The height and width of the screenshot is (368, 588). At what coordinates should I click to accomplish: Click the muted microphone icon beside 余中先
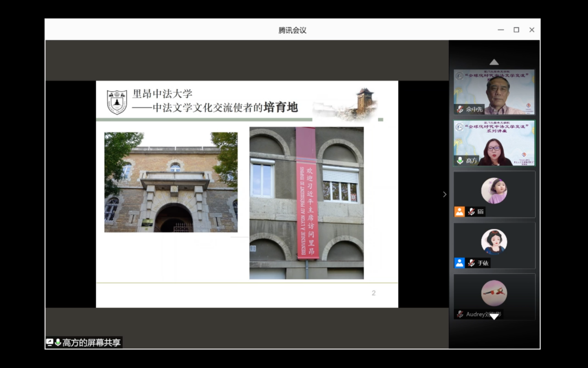click(460, 109)
